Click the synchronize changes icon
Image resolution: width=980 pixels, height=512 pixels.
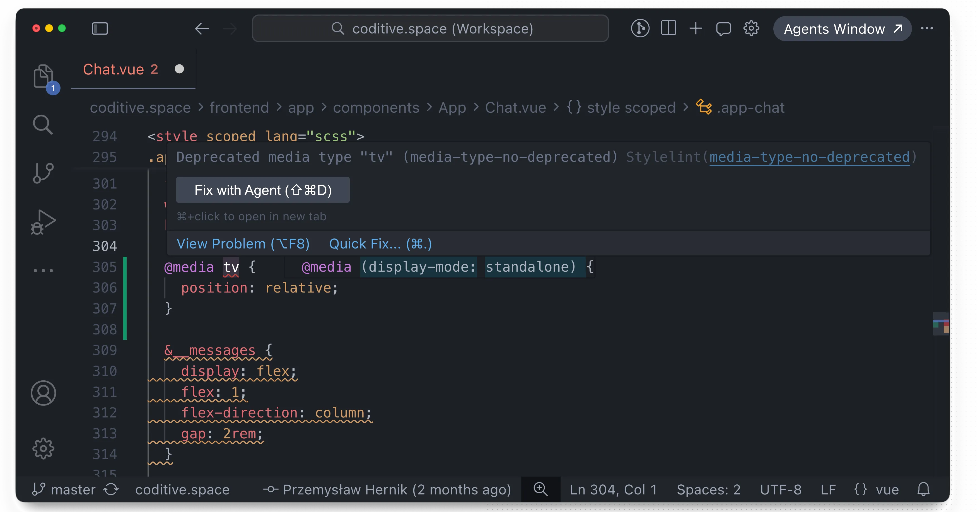coord(111,490)
